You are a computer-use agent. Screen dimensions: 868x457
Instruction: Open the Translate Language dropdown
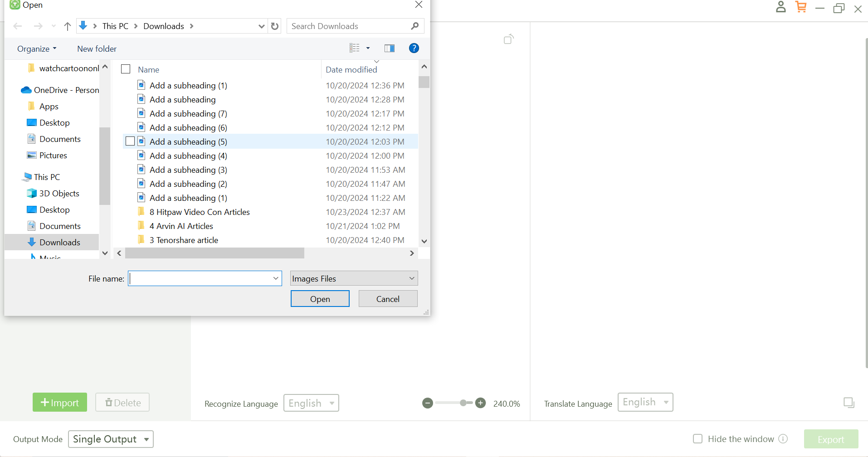645,402
